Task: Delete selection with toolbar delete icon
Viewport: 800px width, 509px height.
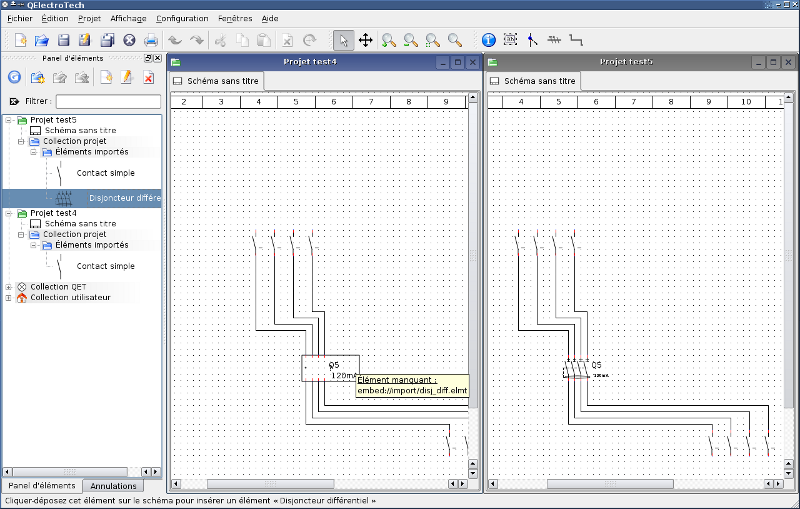Action: (x=287, y=40)
